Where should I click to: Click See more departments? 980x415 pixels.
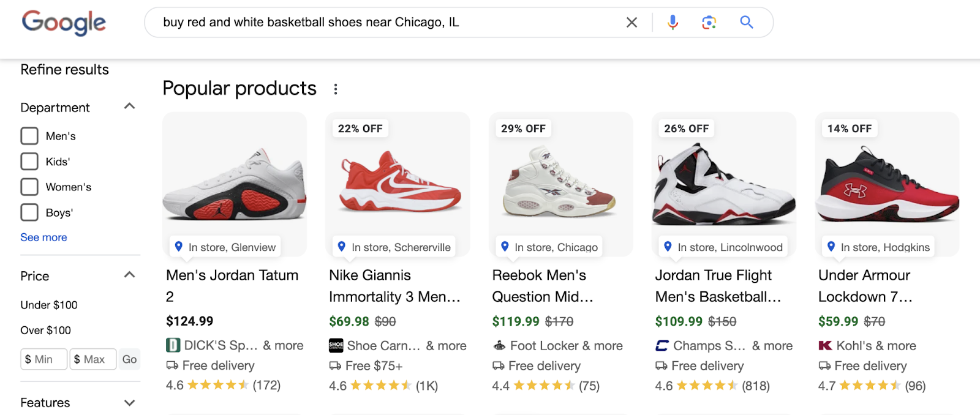point(43,237)
